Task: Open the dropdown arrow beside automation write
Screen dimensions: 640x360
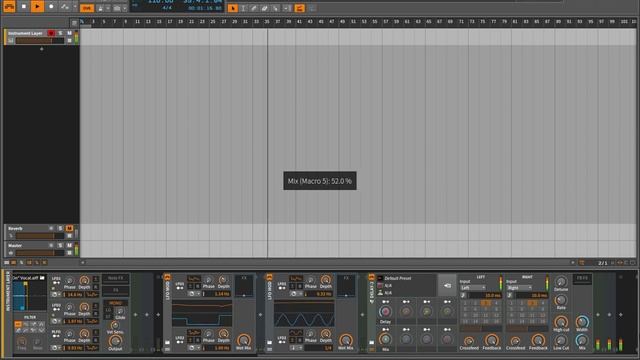Action: (75, 7)
